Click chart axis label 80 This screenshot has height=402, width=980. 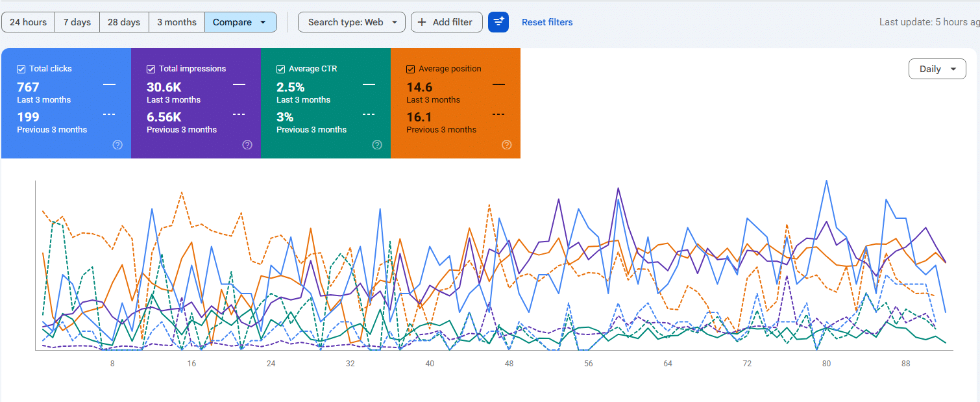tap(826, 364)
